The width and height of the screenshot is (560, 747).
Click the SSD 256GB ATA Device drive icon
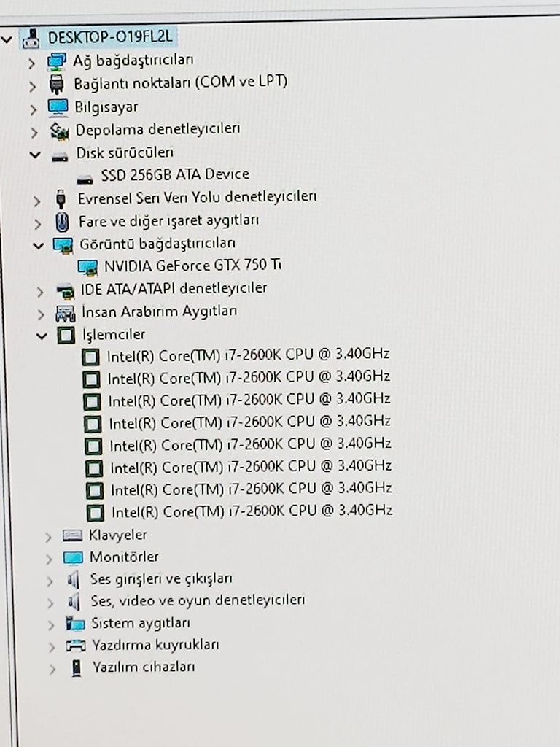85,179
